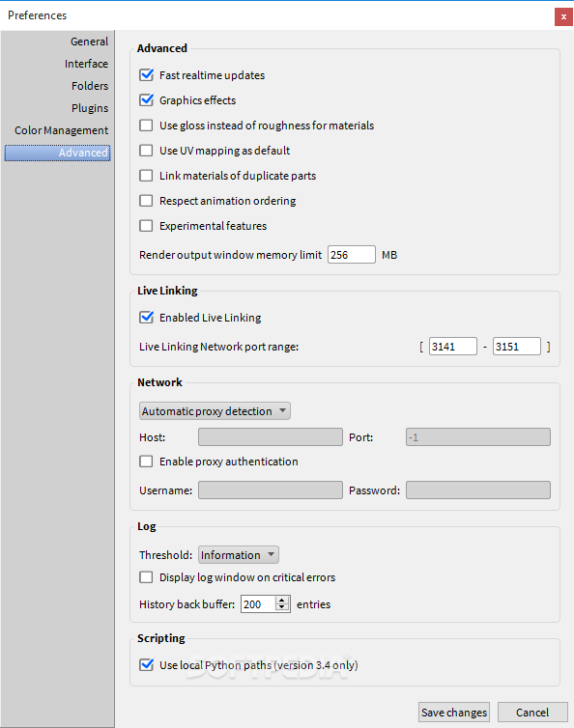Switch to the Interface section

click(x=86, y=64)
